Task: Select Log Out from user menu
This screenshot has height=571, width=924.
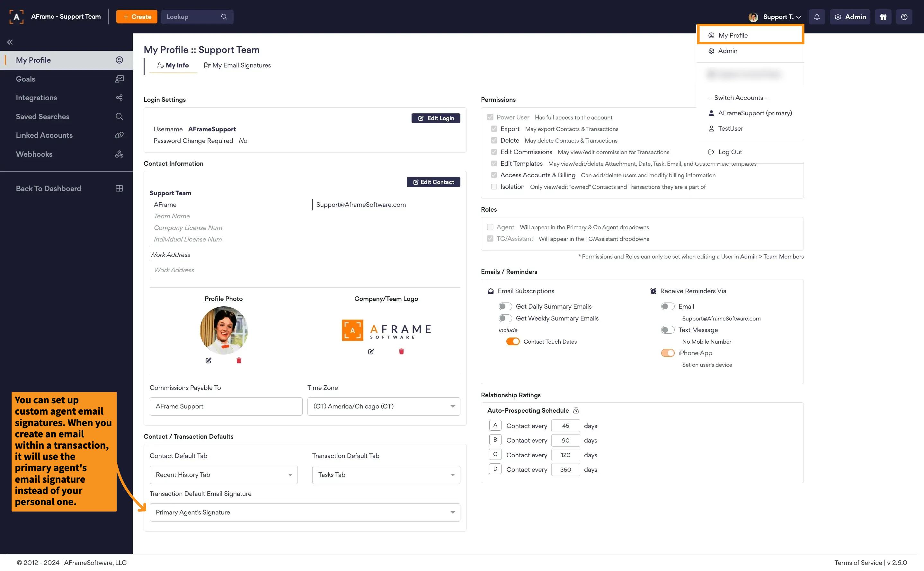Action: click(x=729, y=152)
